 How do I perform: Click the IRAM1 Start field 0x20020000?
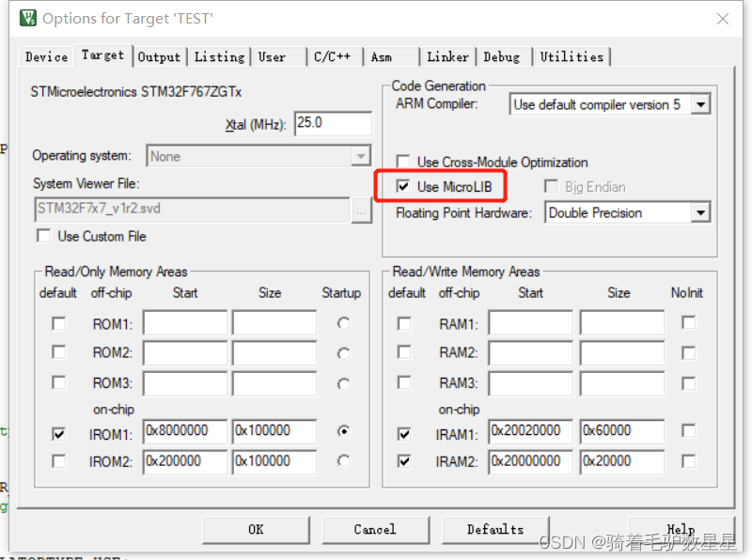click(531, 431)
